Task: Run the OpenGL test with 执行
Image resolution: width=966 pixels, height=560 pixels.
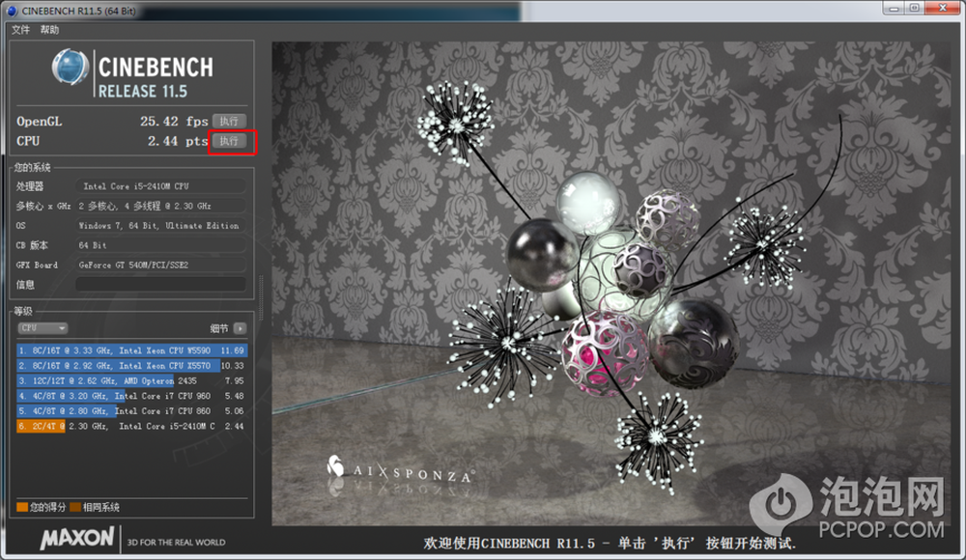Action: click(229, 121)
